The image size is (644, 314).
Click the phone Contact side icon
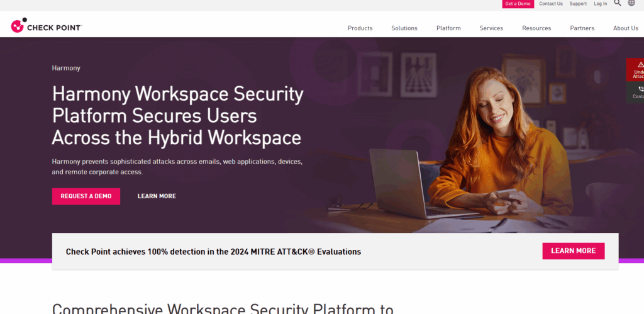coord(640,89)
